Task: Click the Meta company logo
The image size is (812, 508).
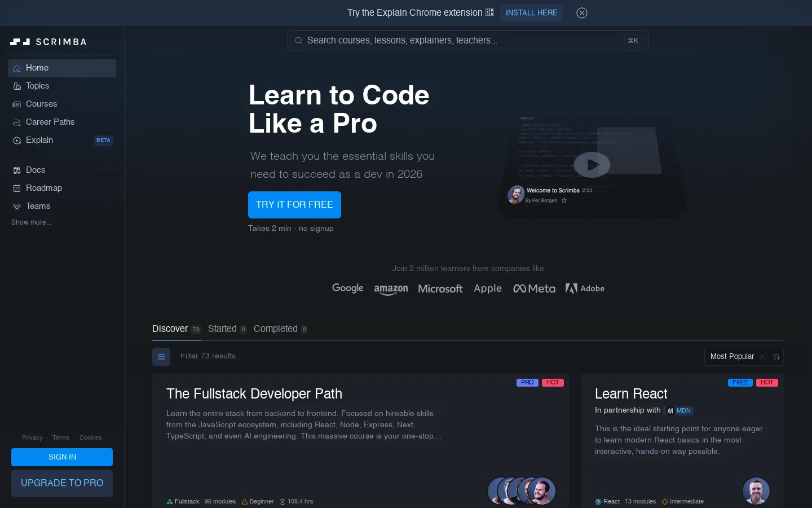Action: click(x=534, y=288)
